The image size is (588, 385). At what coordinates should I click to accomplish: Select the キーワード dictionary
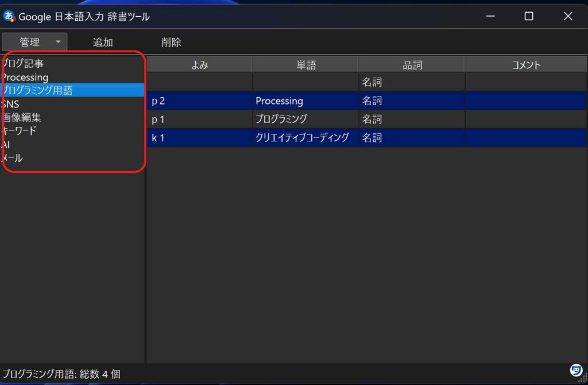pos(73,131)
